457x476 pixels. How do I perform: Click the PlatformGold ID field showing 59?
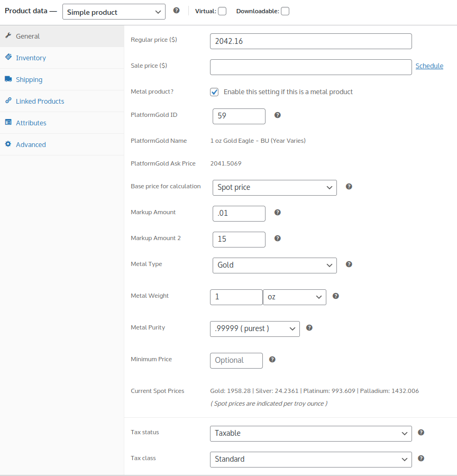239,116
